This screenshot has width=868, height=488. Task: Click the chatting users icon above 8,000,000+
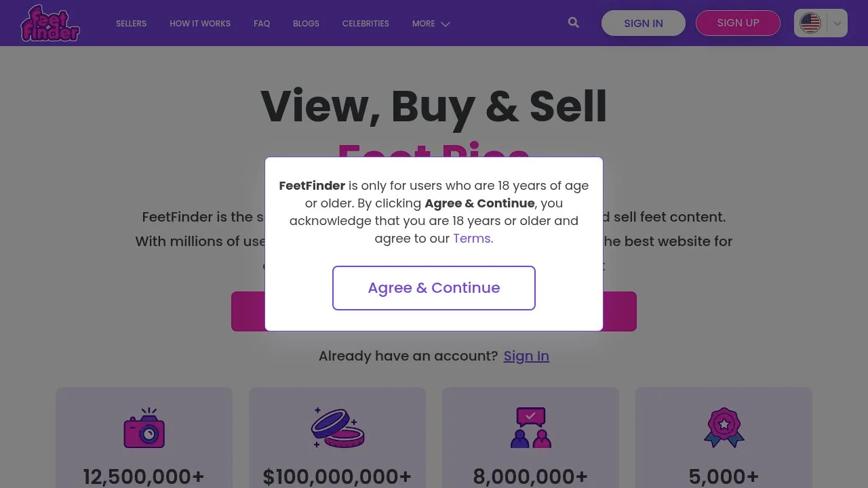tap(530, 428)
